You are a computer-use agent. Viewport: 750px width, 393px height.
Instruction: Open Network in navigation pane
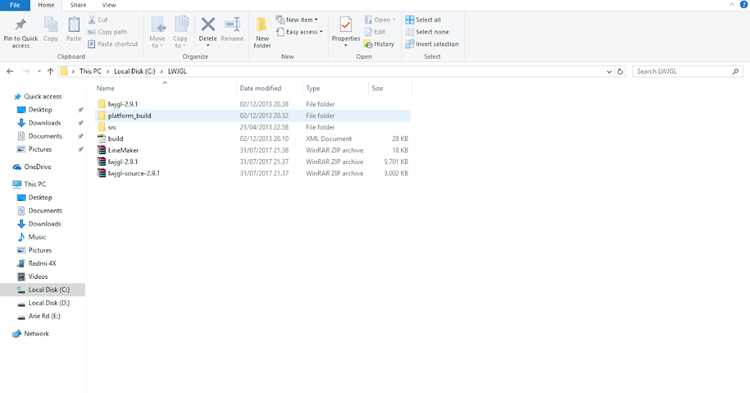(x=31, y=334)
